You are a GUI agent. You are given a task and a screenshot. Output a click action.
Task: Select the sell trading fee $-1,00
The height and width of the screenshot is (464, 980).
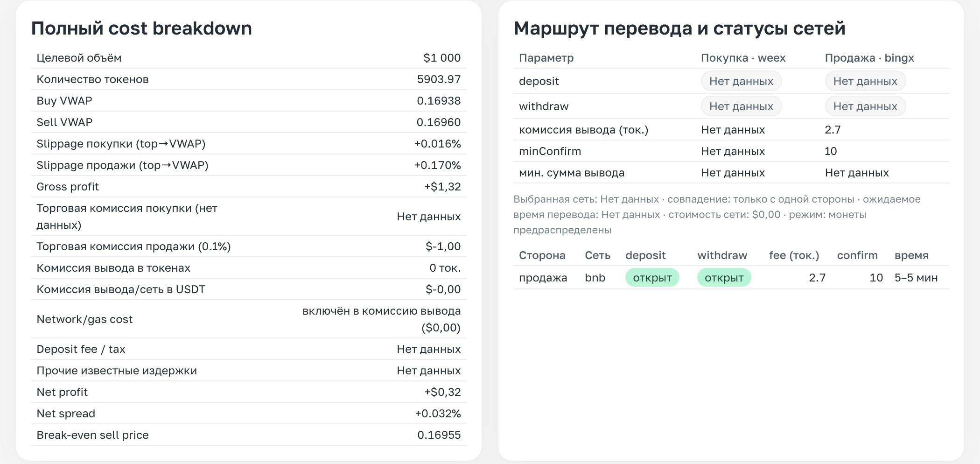tap(443, 246)
